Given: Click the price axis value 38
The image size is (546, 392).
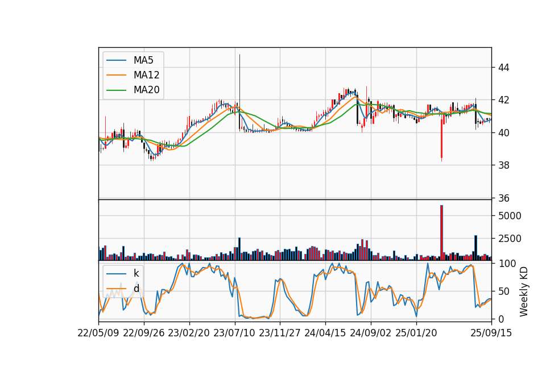Looking at the screenshot, I should pyautogui.click(x=503, y=165).
